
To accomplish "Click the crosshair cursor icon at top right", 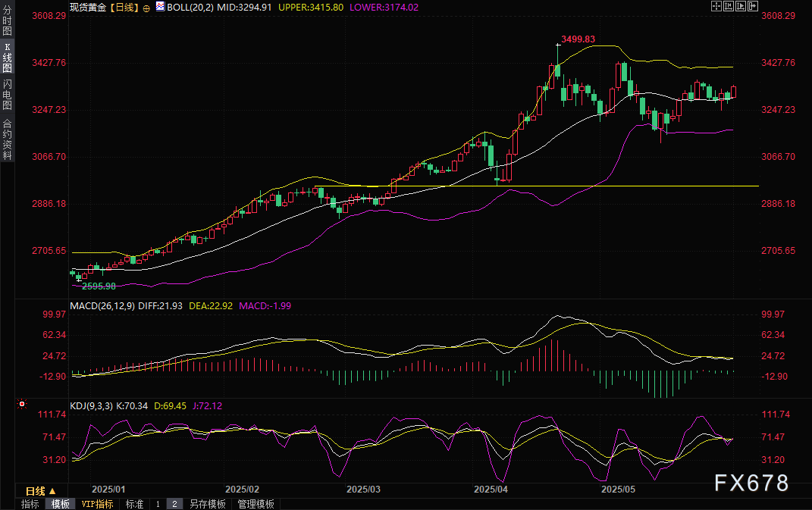I will pyautogui.click(x=716, y=6).
